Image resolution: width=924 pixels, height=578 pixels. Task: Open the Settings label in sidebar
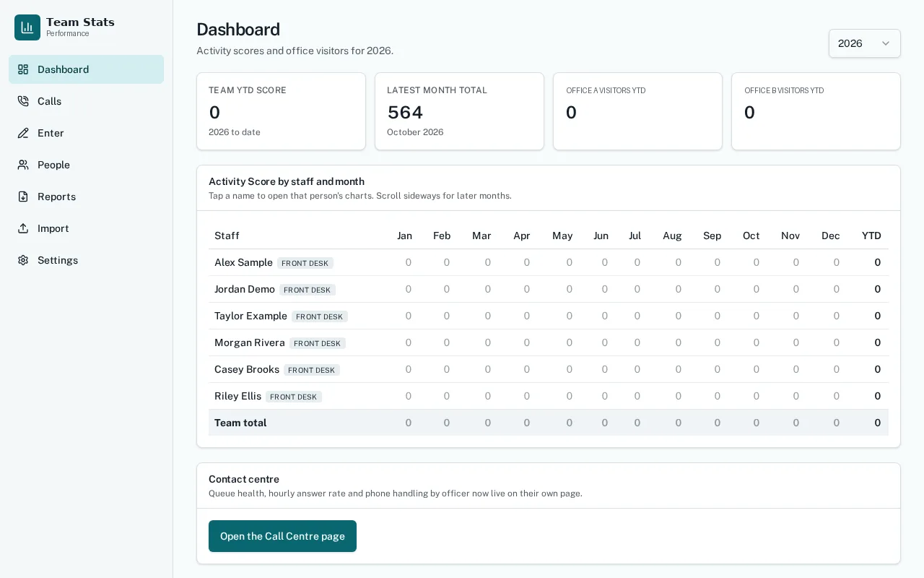coord(58,260)
